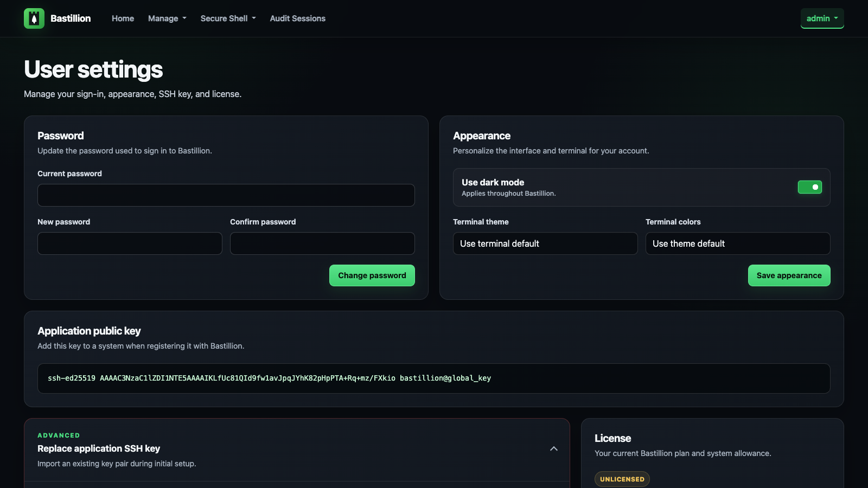The height and width of the screenshot is (488, 868).
Task: Open the Manage dropdown menu
Action: (167, 18)
